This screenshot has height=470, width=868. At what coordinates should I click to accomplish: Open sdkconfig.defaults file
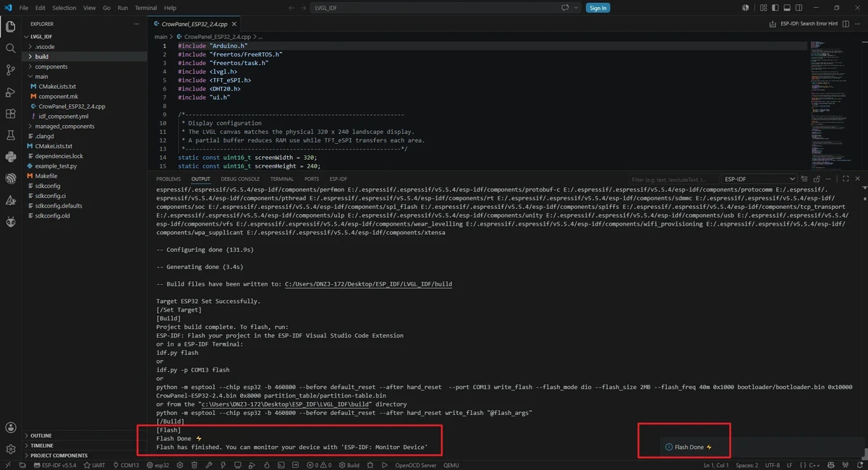59,205
